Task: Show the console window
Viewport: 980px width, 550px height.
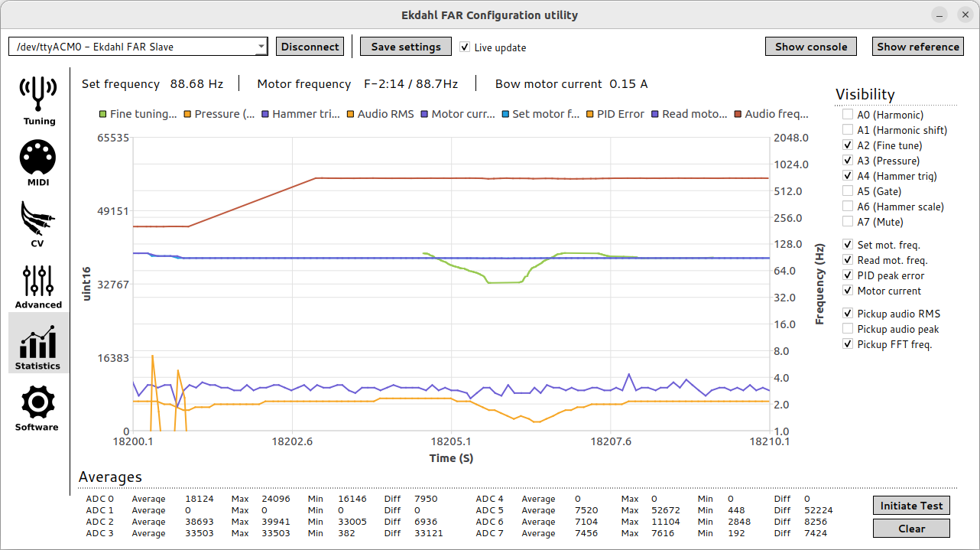Action: [810, 47]
